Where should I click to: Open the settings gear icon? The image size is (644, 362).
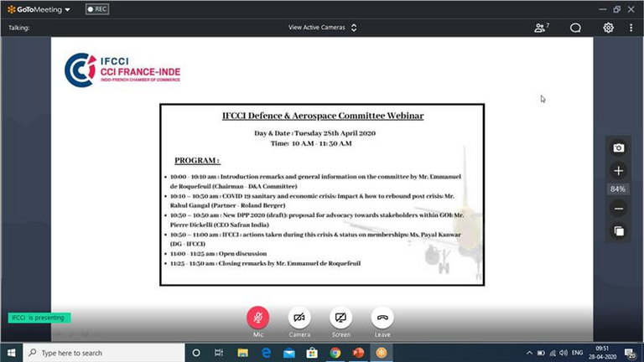click(609, 28)
